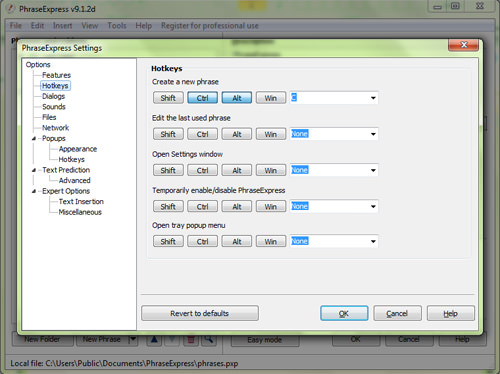500x374 pixels.
Task: Open Help menu in main window
Action: 143,26
